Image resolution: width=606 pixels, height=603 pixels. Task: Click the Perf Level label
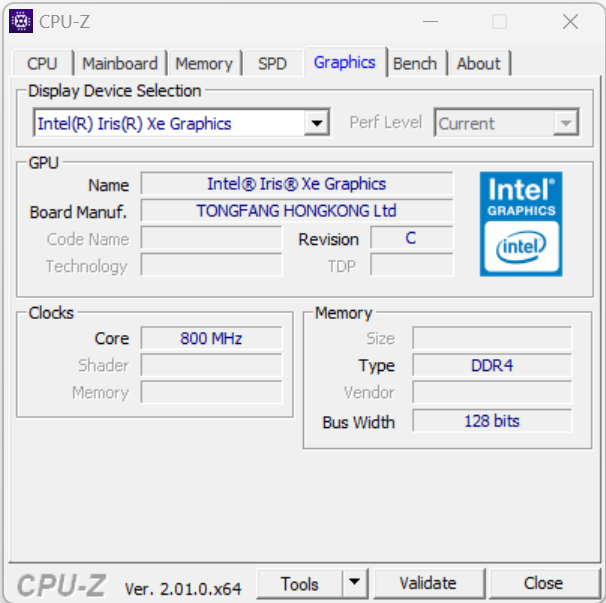[x=386, y=122]
